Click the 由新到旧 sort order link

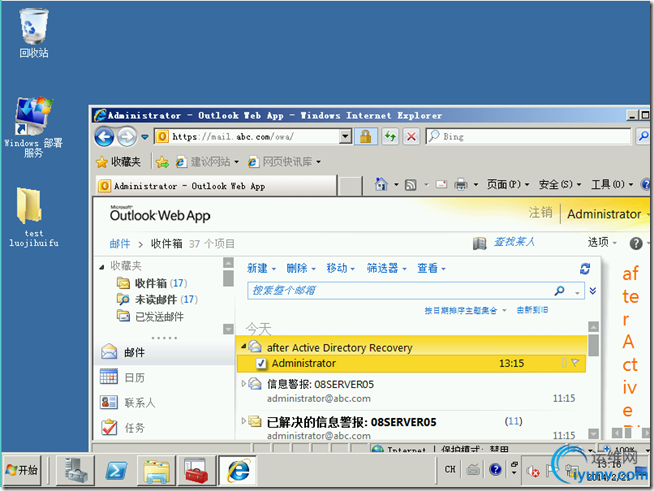(x=532, y=310)
